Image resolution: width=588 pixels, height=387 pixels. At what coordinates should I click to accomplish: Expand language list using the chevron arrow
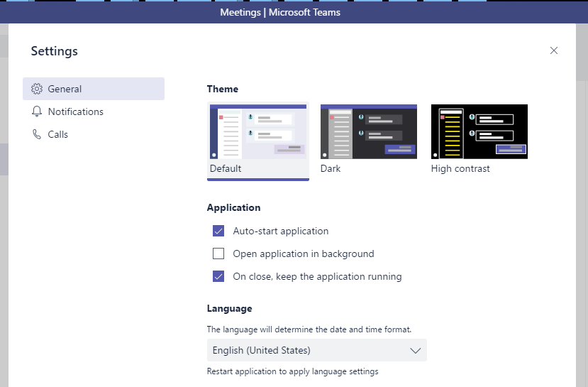(x=416, y=350)
